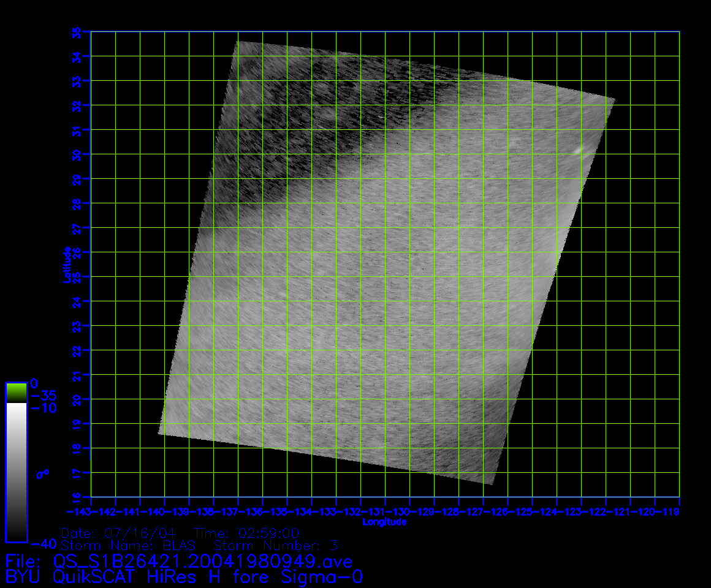Click the -143 longitude tick label
711x588 pixels.
point(78,511)
